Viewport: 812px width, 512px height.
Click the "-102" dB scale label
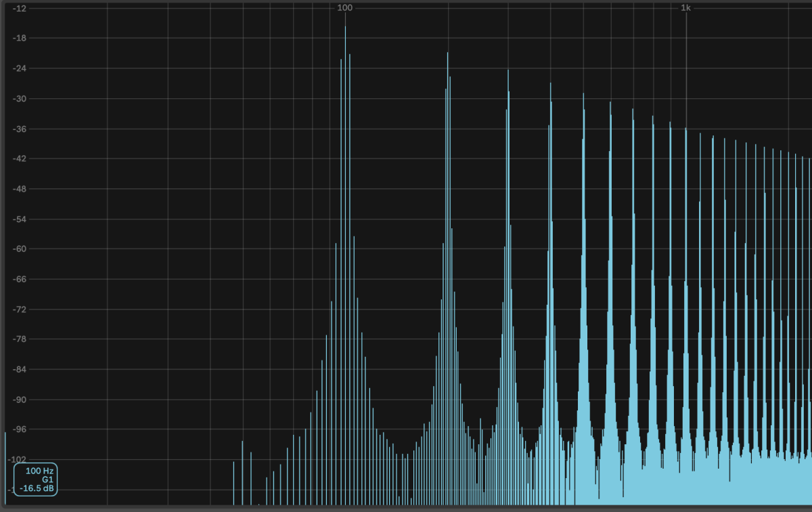pyautogui.click(x=18, y=459)
